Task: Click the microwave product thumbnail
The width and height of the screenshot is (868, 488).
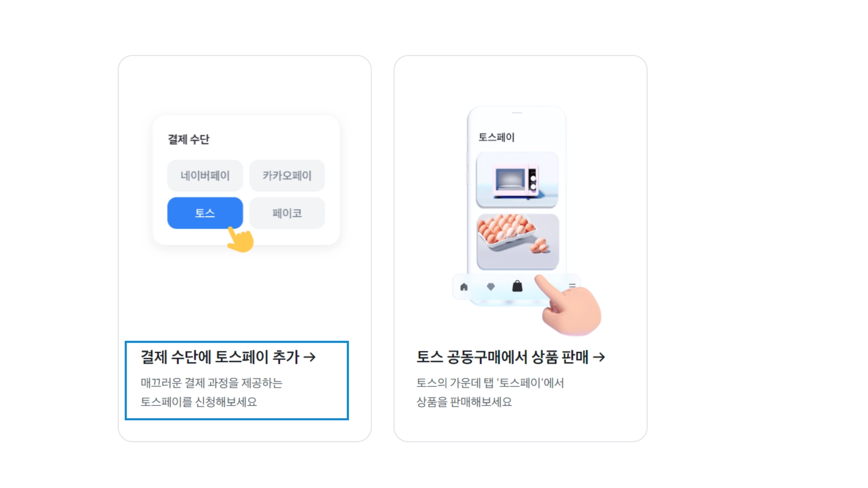Action: (517, 180)
